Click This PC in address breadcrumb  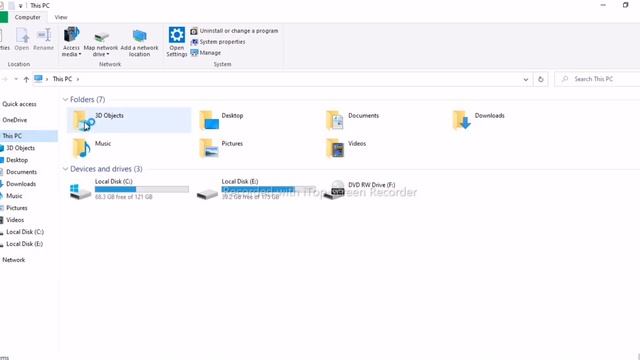click(x=62, y=79)
